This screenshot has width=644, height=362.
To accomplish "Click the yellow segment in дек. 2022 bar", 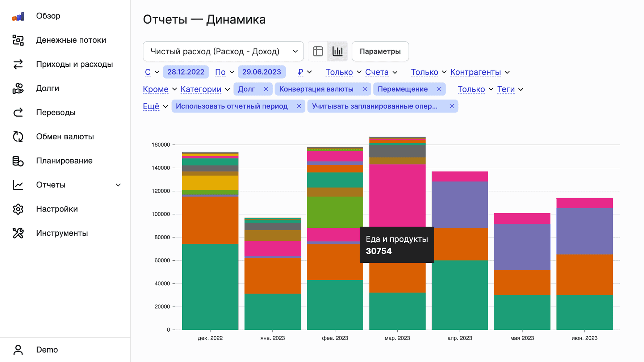I will [x=210, y=183].
